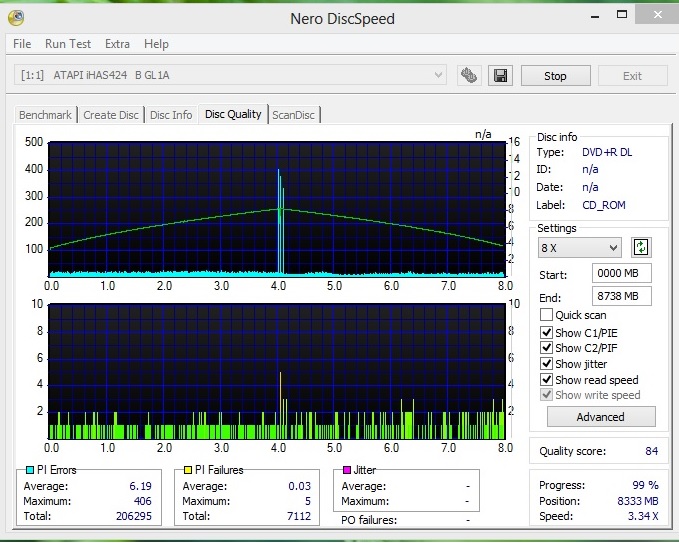The image size is (679, 543).
Task: Click the floppy disk save icon
Action: click(499, 76)
